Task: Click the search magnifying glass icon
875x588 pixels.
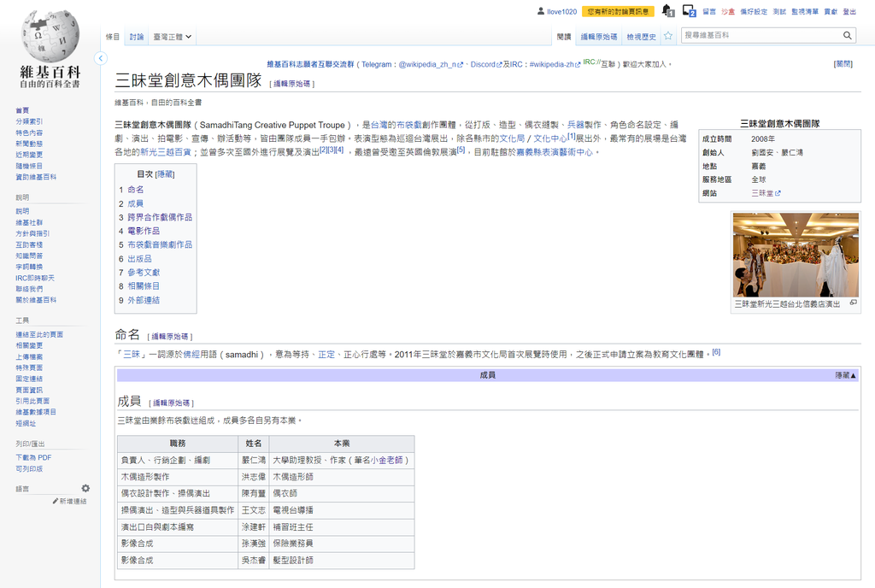Action: pyautogui.click(x=848, y=36)
